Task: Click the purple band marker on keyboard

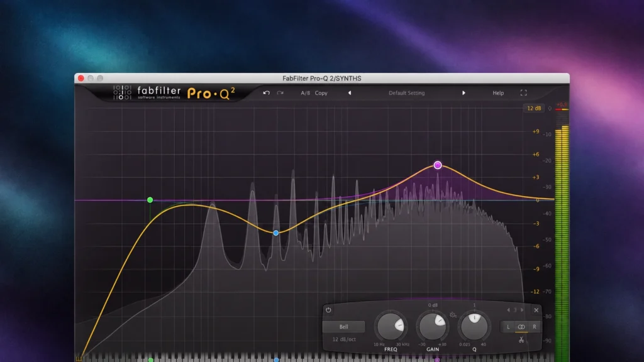Action: click(437, 360)
